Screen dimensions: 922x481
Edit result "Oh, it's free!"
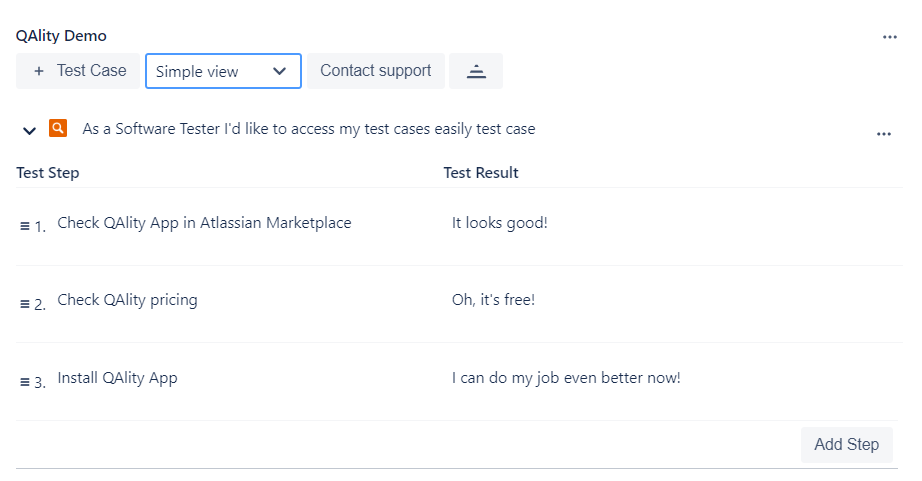tap(493, 300)
